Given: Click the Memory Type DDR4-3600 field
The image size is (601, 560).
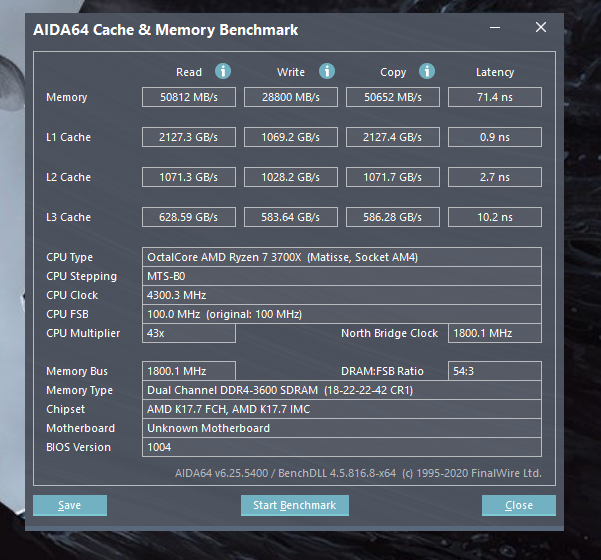Looking at the screenshot, I should coord(342,390).
